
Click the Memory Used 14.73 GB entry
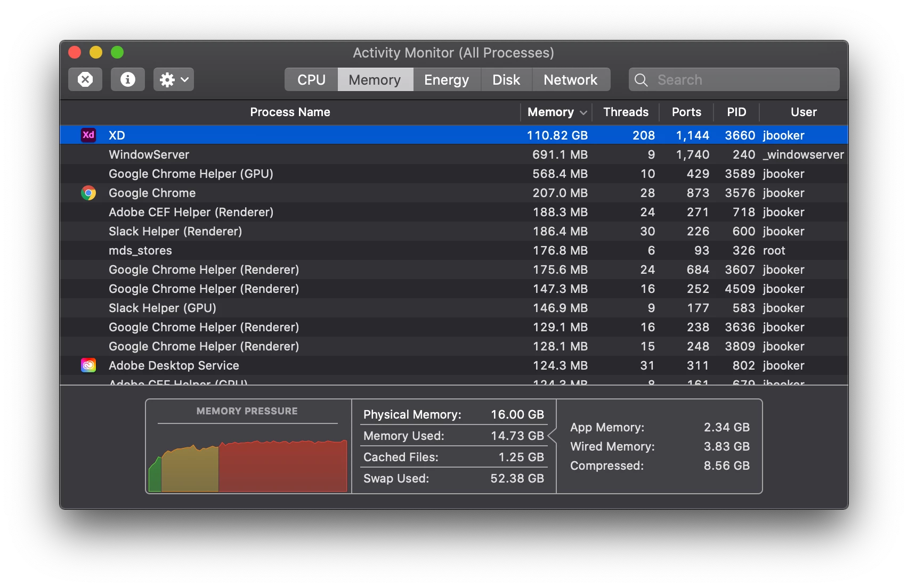(x=453, y=436)
